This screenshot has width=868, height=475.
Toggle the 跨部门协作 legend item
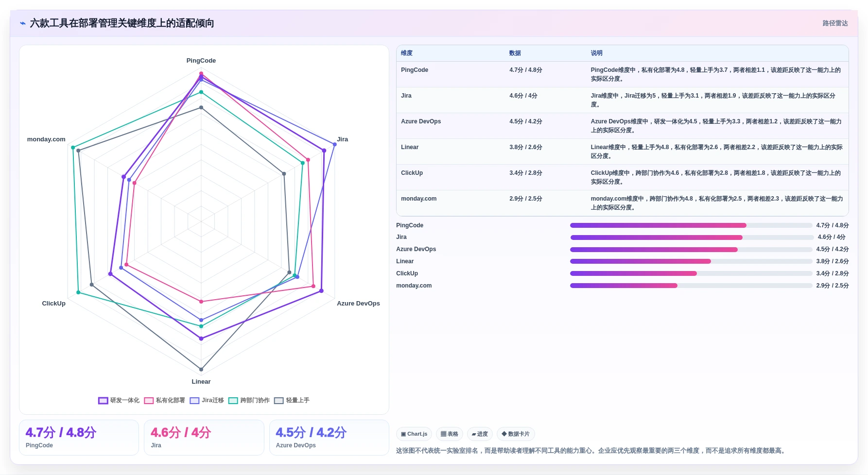click(x=249, y=401)
